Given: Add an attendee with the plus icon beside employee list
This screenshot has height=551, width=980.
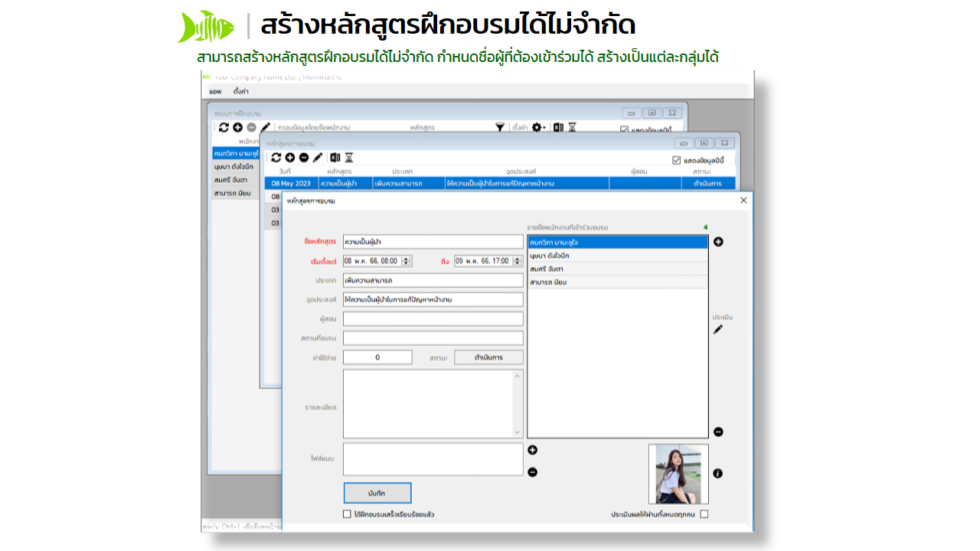Looking at the screenshot, I should click(718, 242).
